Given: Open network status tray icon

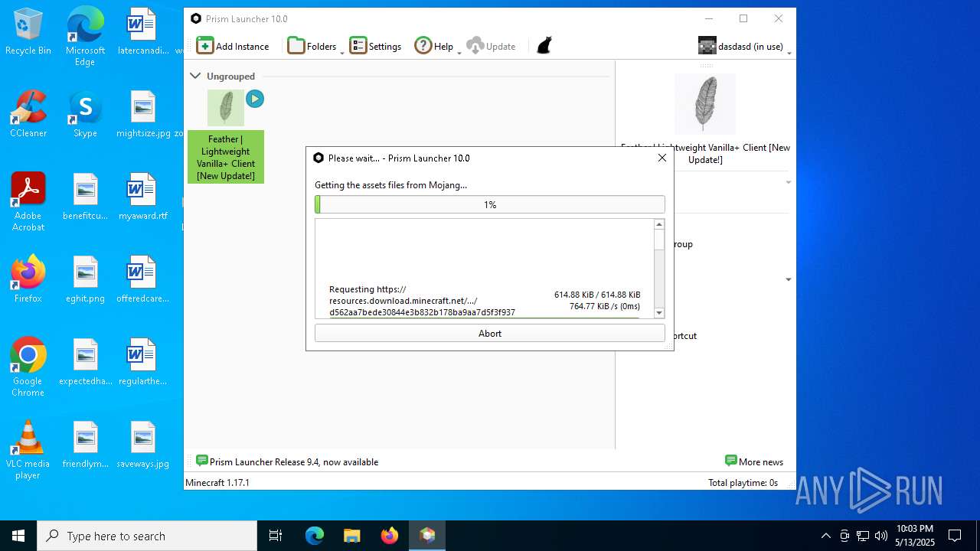Looking at the screenshot, I should tap(862, 536).
